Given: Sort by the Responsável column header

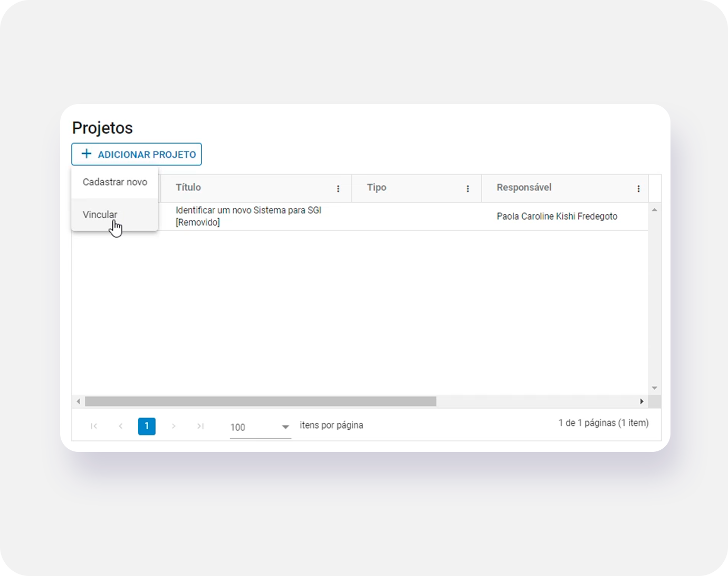Looking at the screenshot, I should pos(524,187).
